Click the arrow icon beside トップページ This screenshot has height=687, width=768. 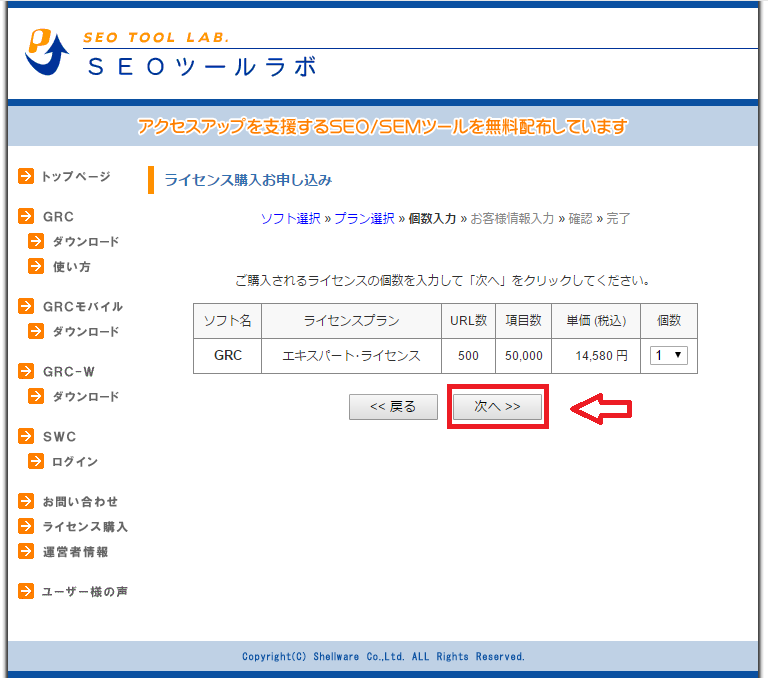[26, 176]
